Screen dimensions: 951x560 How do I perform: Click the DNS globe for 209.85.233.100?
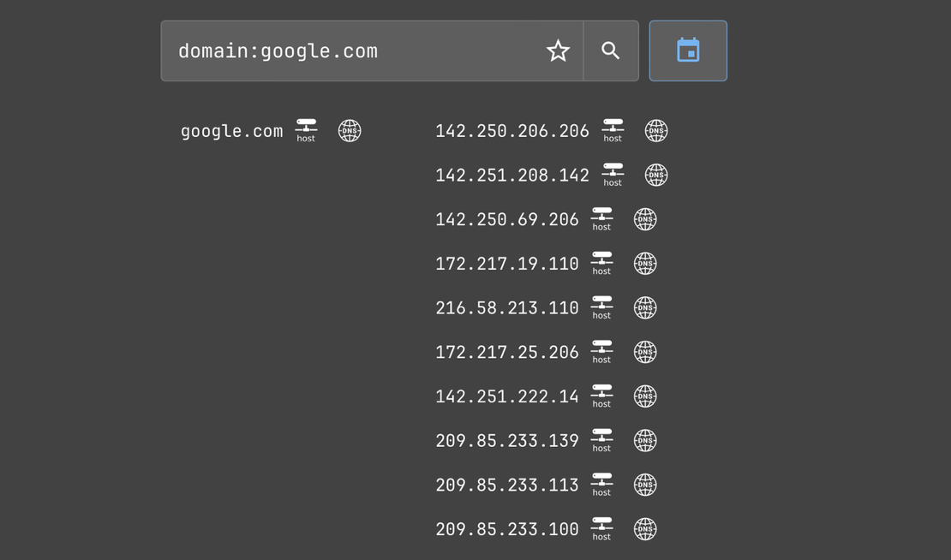click(645, 528)
